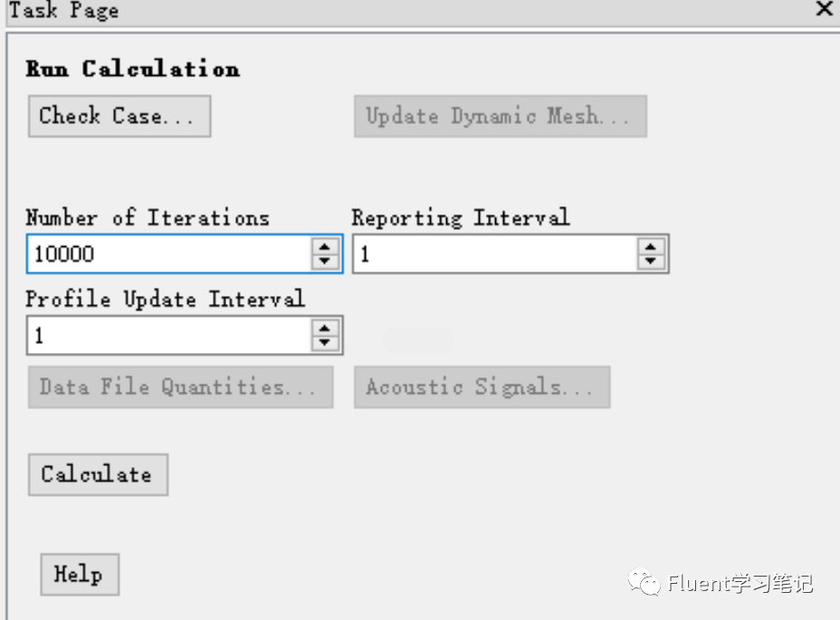This screenshot has width=840, height=620.
Task: Focus the Number of Iterations field
Action: [168, 254]
